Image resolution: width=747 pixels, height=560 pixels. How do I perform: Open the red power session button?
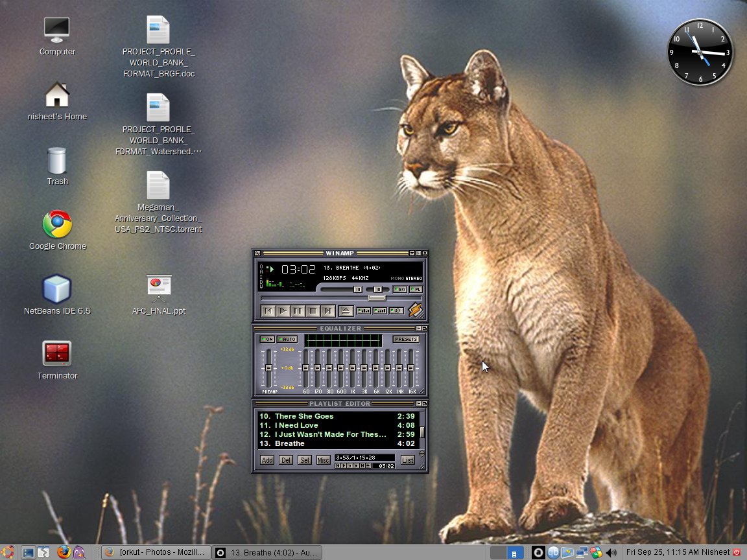(737, 552)
